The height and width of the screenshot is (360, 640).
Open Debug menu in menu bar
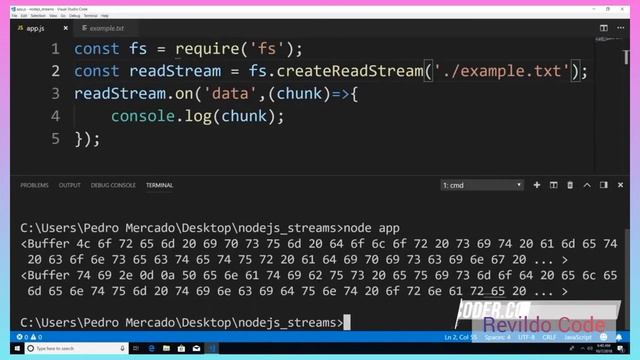tap(75, 16)
